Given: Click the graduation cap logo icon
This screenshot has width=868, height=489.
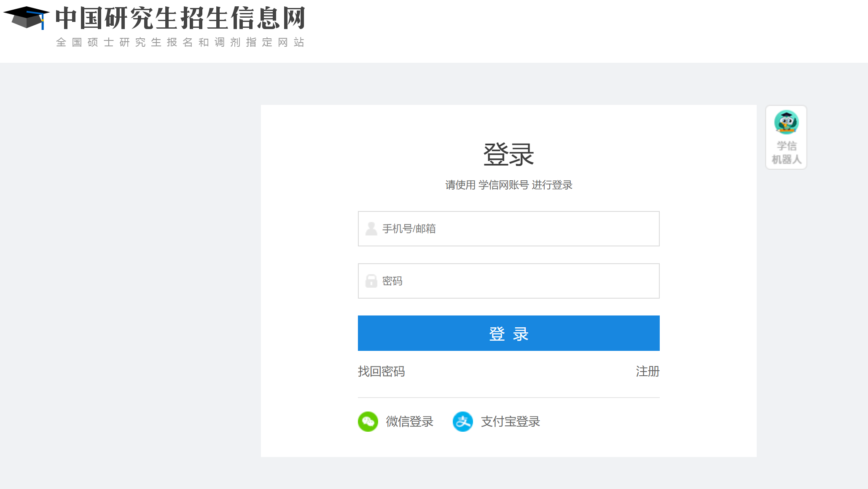Looking at the screenshot, I should (x=26, y=18).
